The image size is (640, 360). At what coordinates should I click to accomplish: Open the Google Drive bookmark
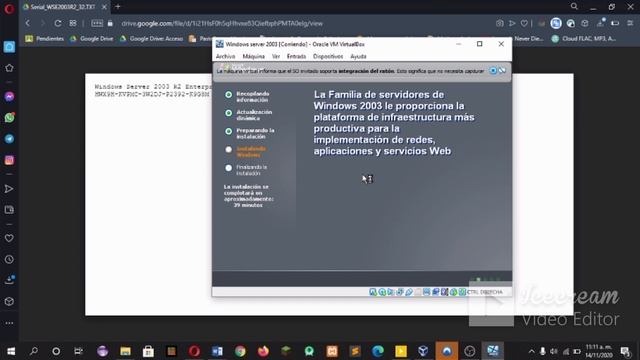click(91, 39)
